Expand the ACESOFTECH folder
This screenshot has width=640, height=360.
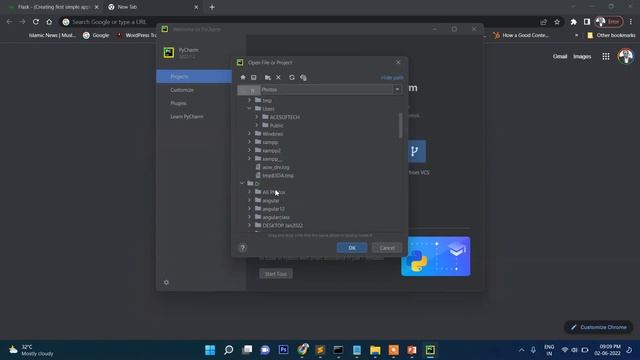tap(257, 117)
